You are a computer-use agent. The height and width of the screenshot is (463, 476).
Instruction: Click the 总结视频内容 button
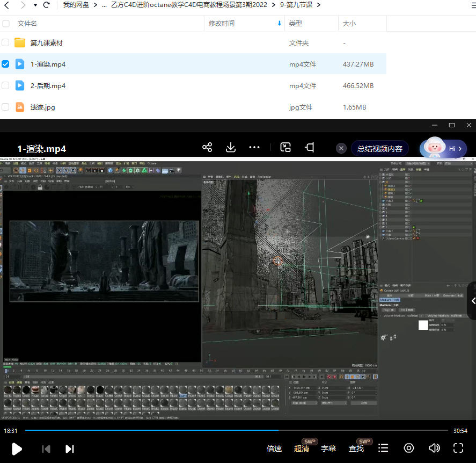pyautogui.click(x=380, y=148)
